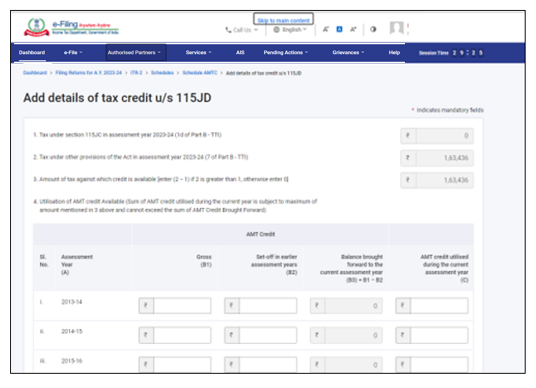Click the Gross (B1) column header
536x388 pixels.
point(204,260)
